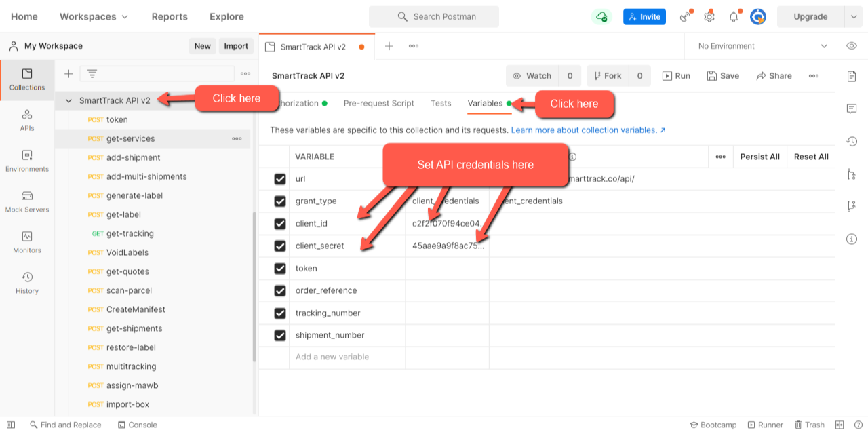Open a new tab with the plus icon

click(x=389, y=46)
